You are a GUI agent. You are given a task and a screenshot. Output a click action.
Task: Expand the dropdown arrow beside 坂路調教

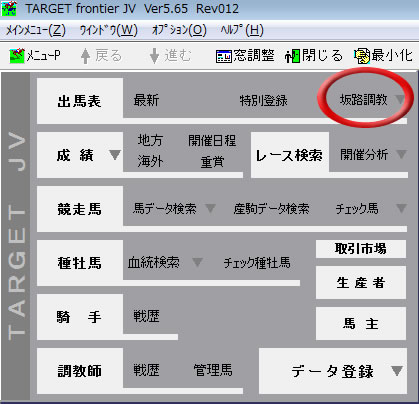coord(400,99)
